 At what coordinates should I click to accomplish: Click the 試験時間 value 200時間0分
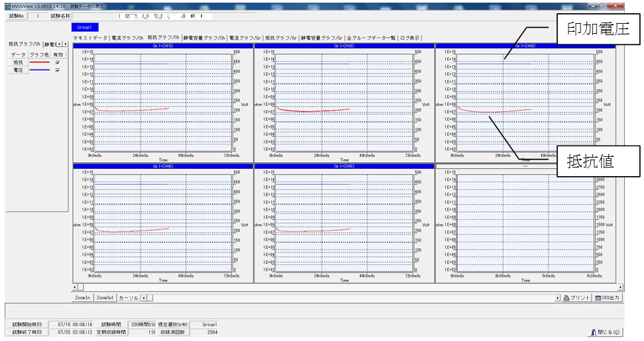(x=142, y=324)
